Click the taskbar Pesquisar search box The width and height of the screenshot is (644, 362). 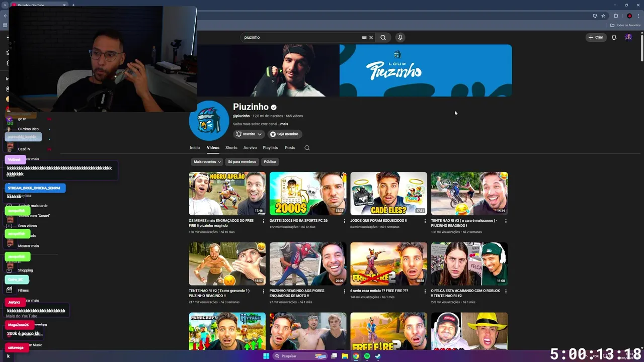[x=300, y=356]
